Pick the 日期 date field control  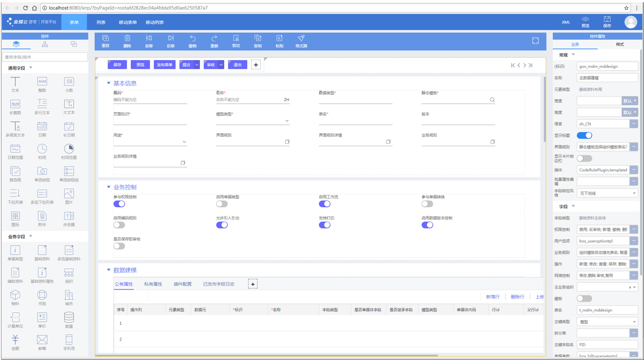point(42,129)
